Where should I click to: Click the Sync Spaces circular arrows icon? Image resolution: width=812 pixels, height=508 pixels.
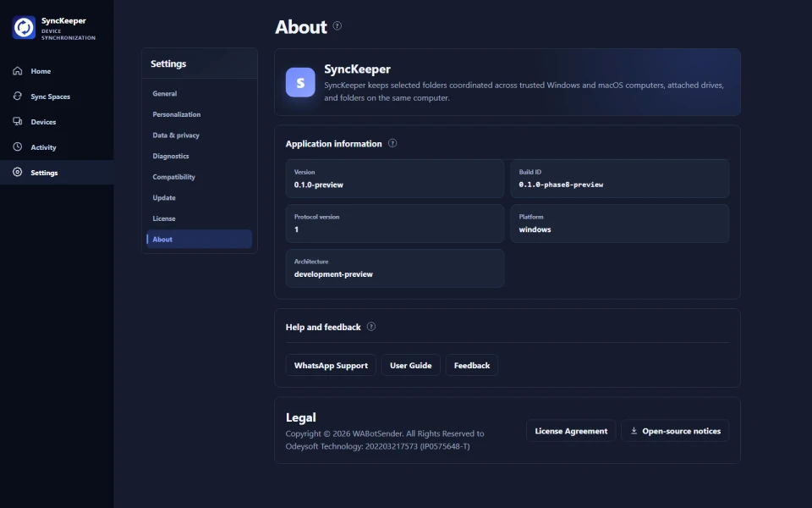tap(18, 96)
